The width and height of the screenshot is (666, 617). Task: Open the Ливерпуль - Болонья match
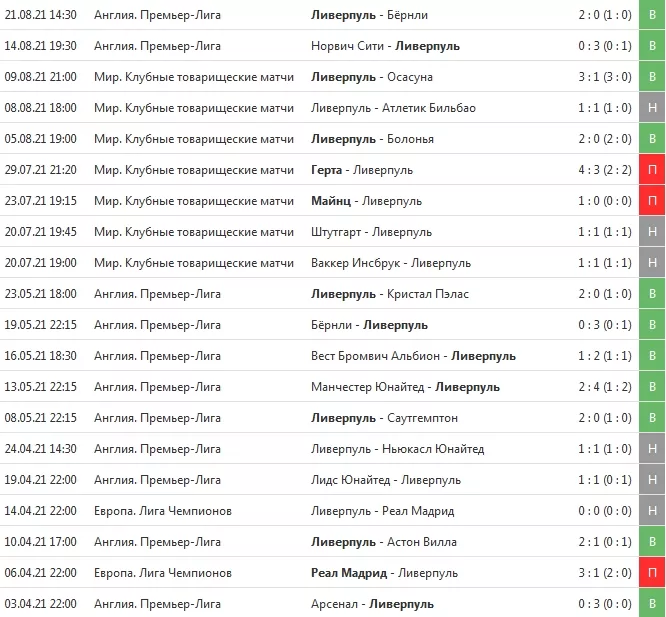372,139
